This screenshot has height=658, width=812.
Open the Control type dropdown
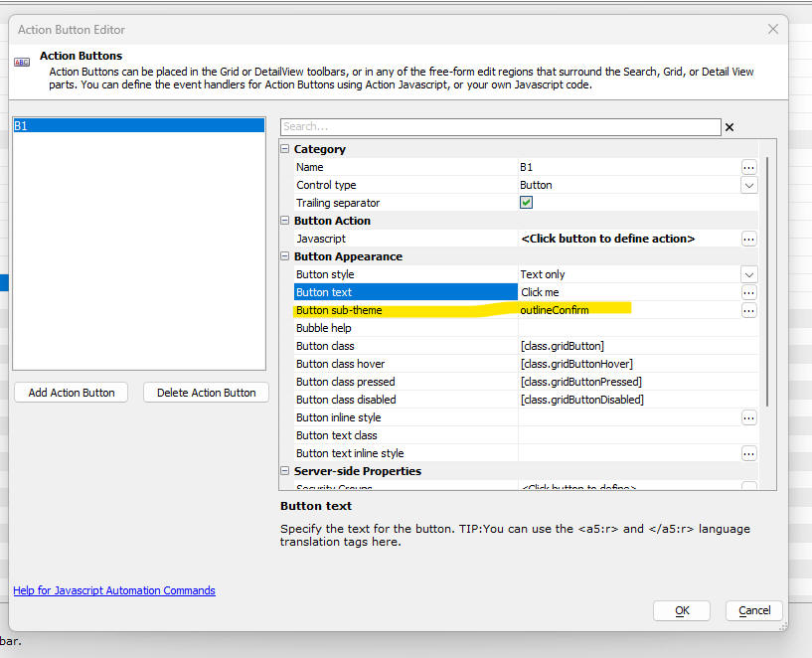click(748, 185)
